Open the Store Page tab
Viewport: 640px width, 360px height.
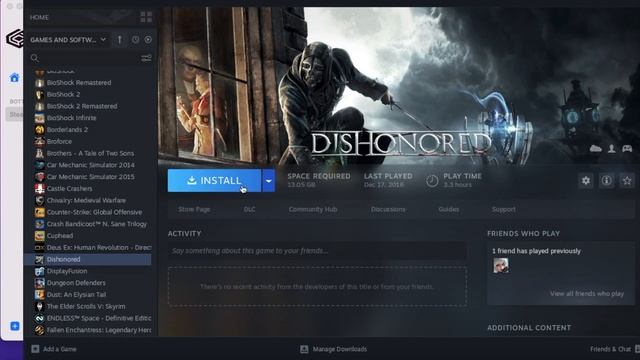coord(194,209)
